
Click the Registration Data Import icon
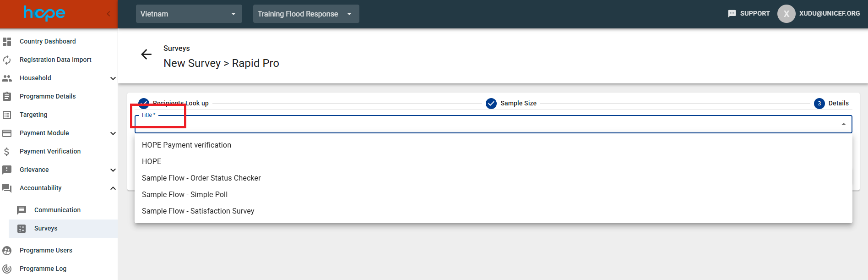[x=7, y=60]
